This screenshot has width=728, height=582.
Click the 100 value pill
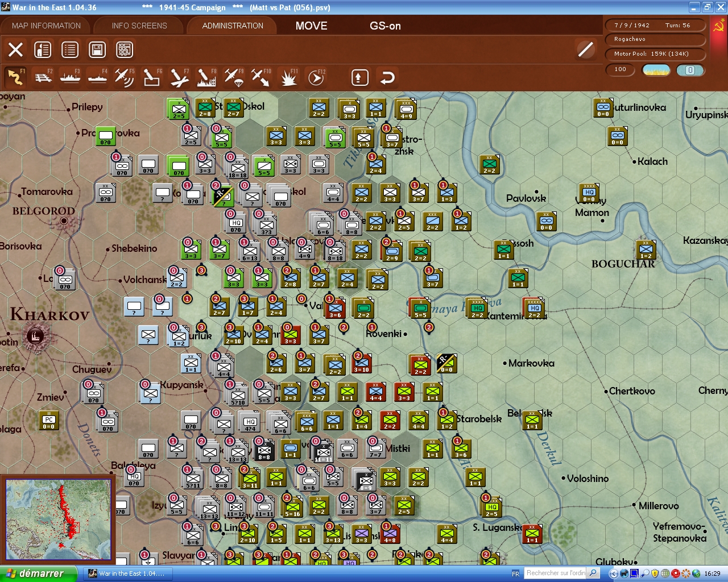pyautogui.click(x=621, y=70)
